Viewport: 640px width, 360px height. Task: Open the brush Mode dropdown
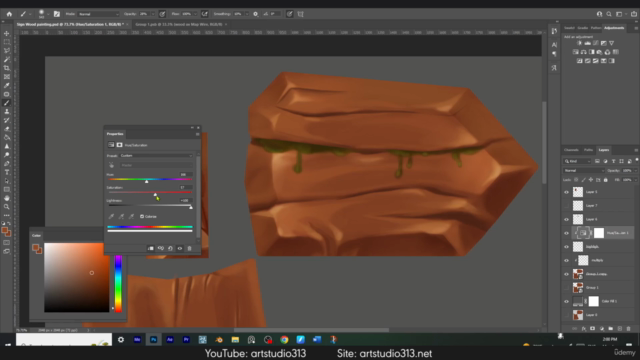[x=98, y=14]
